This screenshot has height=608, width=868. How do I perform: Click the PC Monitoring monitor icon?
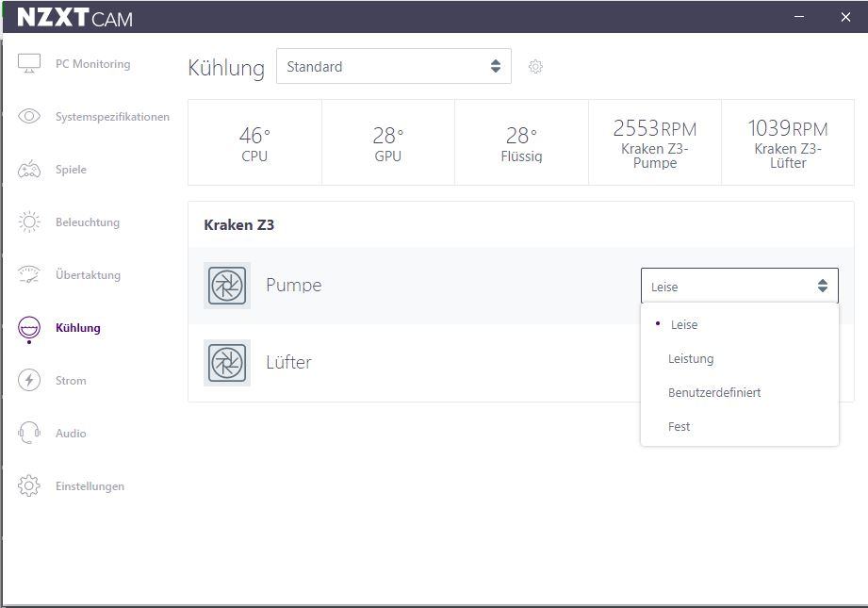[x=29, y=64]
